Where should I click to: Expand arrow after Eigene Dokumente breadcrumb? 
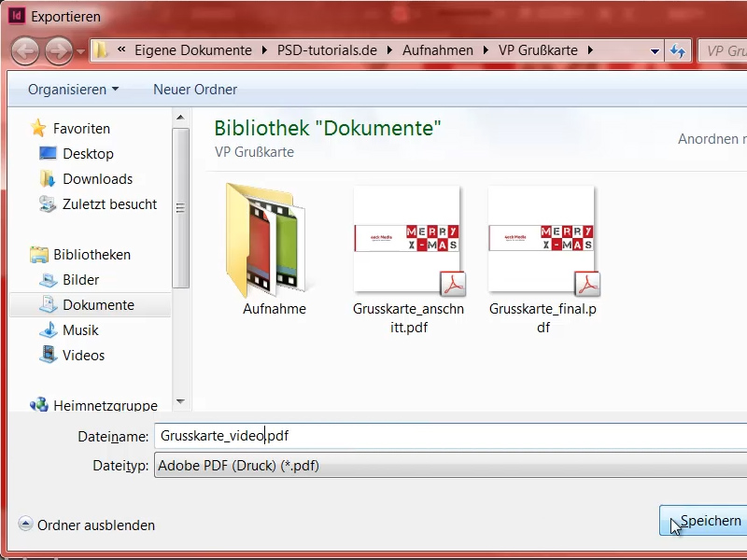point(265,50)
